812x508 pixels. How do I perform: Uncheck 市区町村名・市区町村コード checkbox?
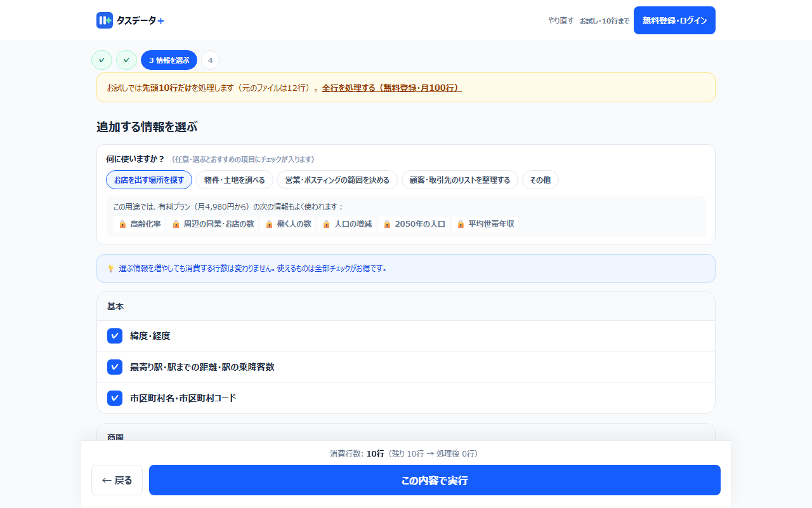pyautogui.click(x=115, y=398)
